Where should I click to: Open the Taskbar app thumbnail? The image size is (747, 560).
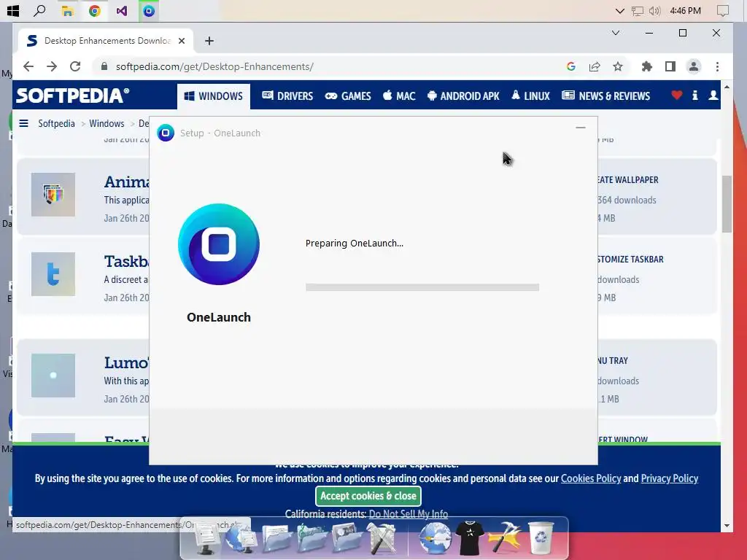pos(53,274)
